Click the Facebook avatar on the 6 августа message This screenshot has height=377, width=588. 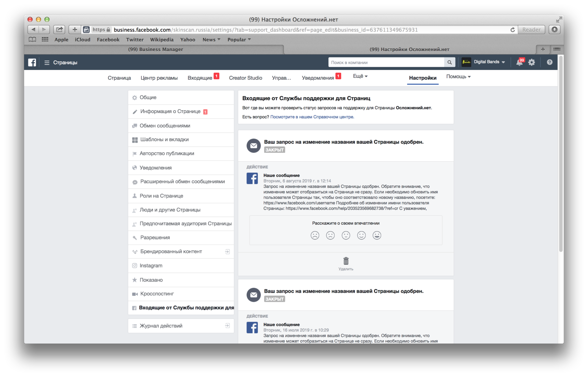(x=252, y=178)
